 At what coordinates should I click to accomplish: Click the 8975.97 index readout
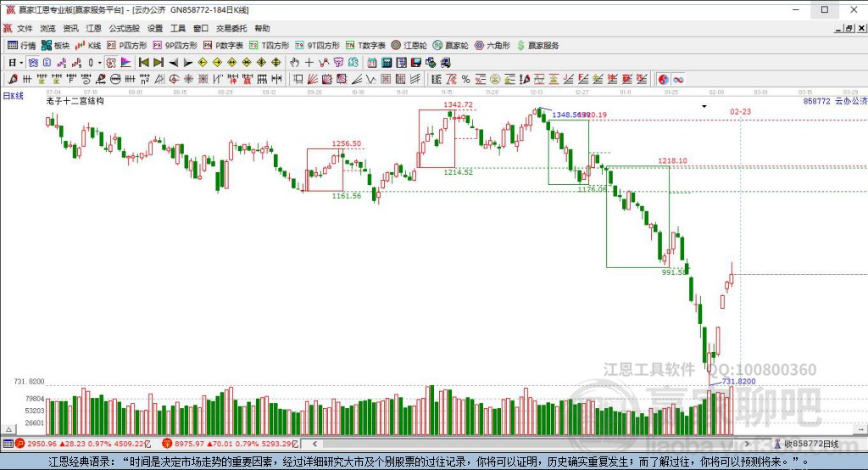pos(231,444)
